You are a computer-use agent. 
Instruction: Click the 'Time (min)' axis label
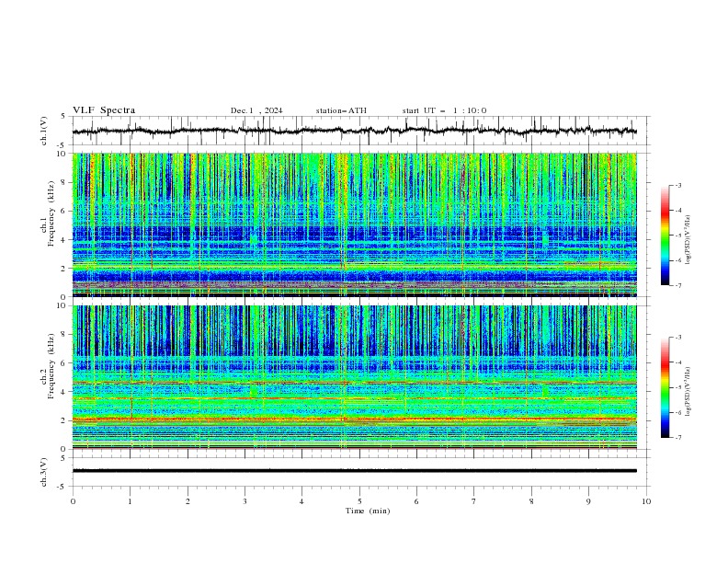click(x=368, y=511)
